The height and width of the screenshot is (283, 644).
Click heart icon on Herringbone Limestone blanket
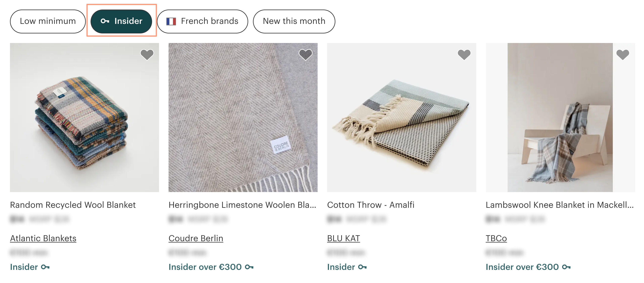[x=305, y=55]
